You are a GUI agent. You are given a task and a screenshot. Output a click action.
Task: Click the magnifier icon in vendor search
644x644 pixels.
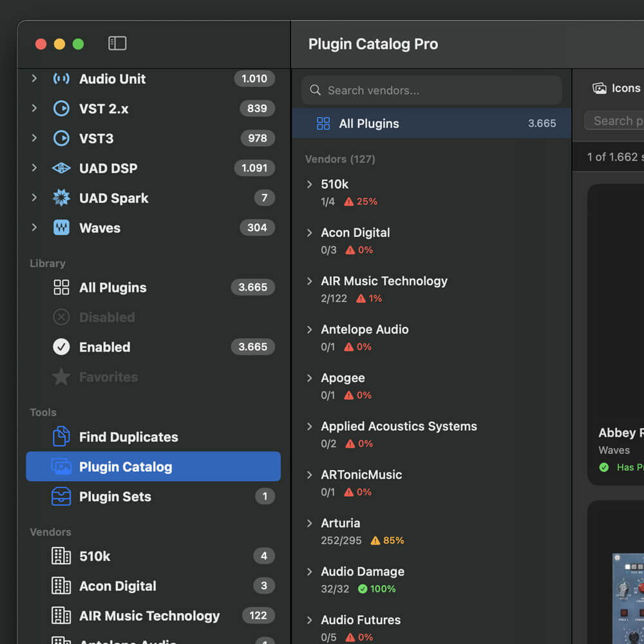tap(315, 90)
